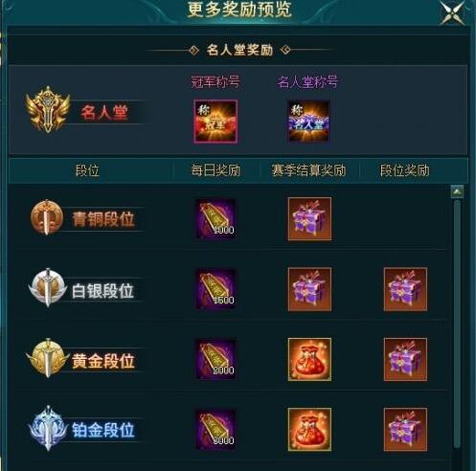
Task: Close the 更多奖励预览 rewards preview window
Action: (x=453, y=13)
